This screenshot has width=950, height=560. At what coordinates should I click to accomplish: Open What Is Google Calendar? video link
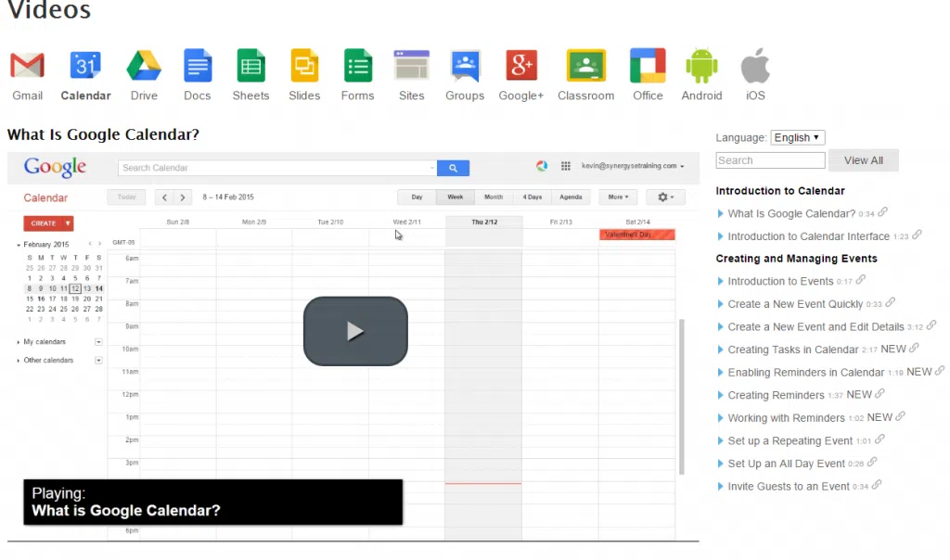[x=791, y=213]
